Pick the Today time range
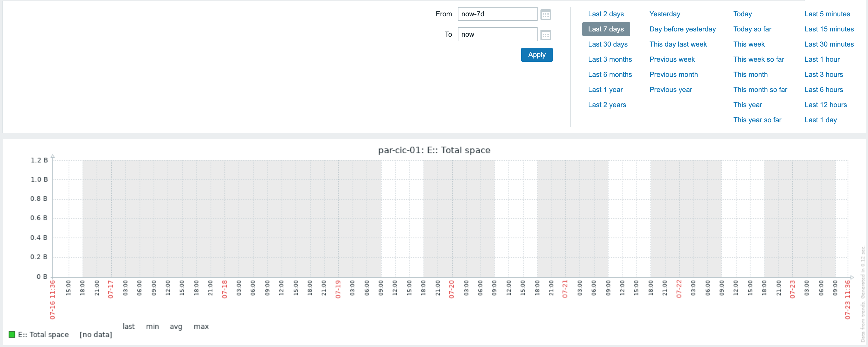Viewport: 868px width, 347px height. [x=742, y=14]
